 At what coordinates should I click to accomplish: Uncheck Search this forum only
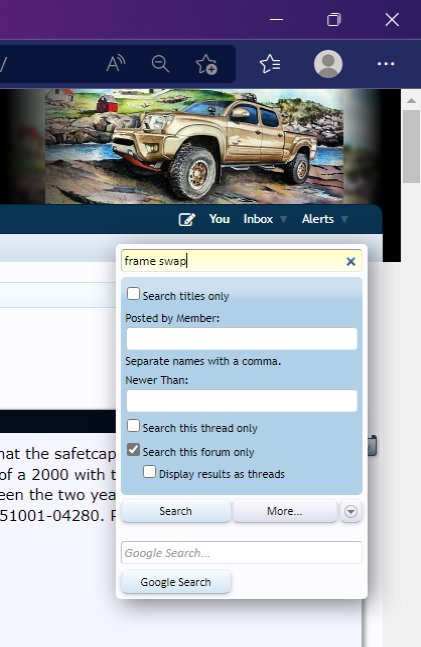(133, 449)
